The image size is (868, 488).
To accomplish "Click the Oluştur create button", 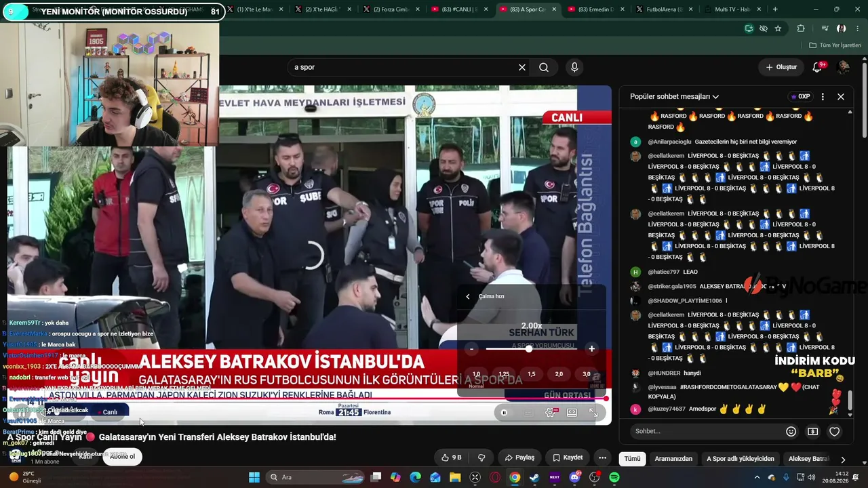I will [781, 67].
